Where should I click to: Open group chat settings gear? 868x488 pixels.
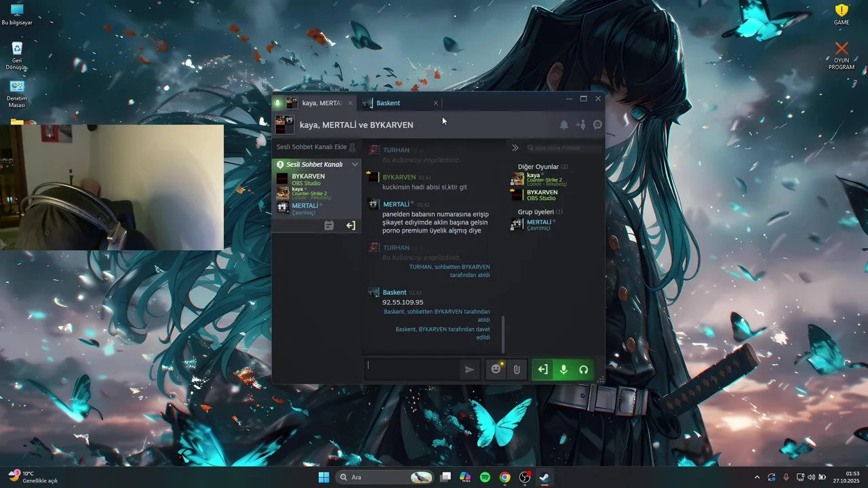(597, 125)
